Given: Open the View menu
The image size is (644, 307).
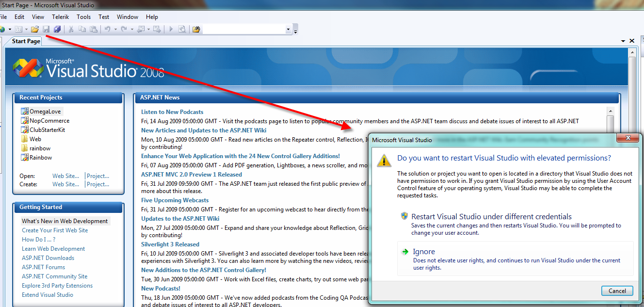Looking at the screenshot, I should coord(38,17).
